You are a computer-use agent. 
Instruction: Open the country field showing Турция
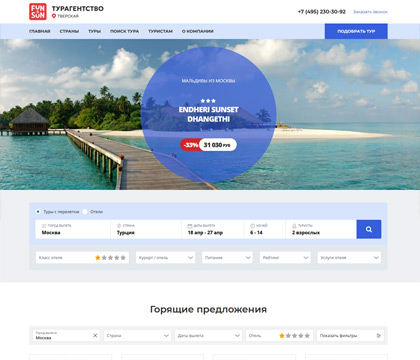[x=146, y=229]
